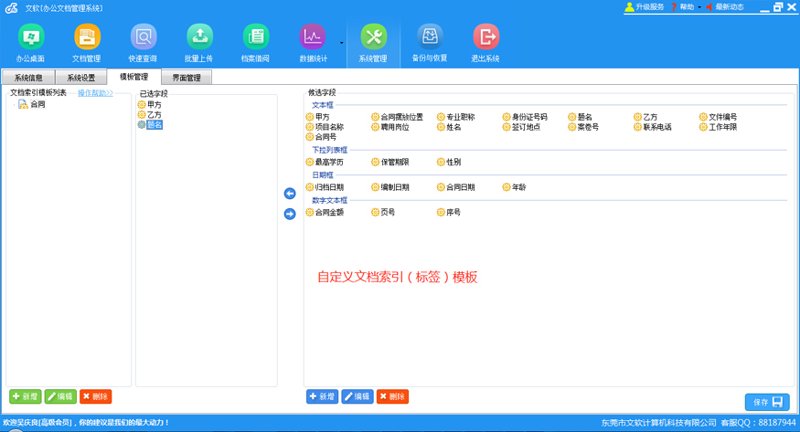Pick 年龄 under 日期框
The image size is (800, 432).
coord(514,187)
